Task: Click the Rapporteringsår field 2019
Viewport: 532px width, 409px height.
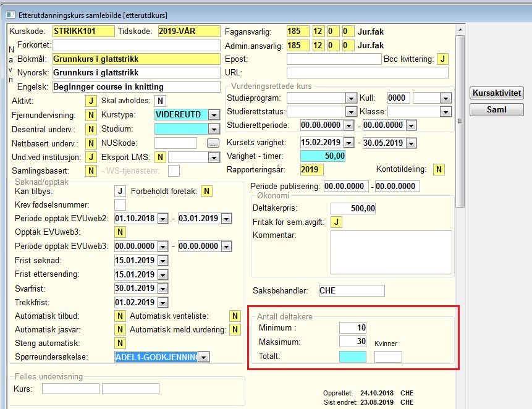Action: (x=312, y=169)
